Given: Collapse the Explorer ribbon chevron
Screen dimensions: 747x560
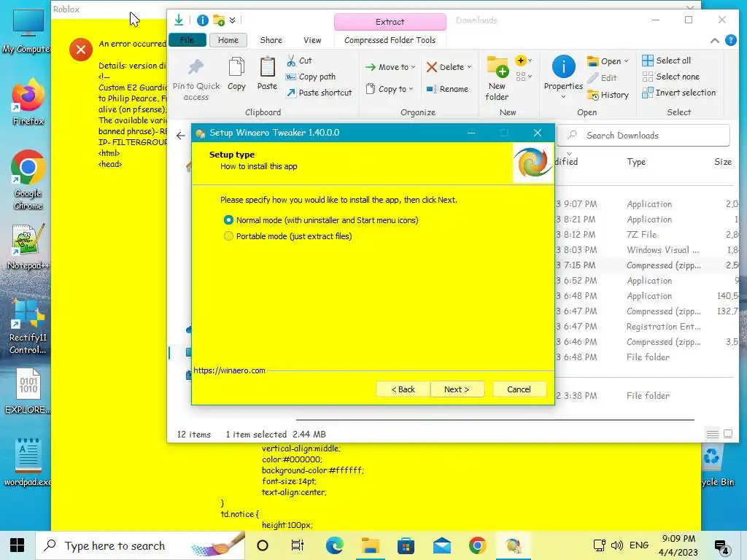Looking at the screenshot, I should 715,41.
